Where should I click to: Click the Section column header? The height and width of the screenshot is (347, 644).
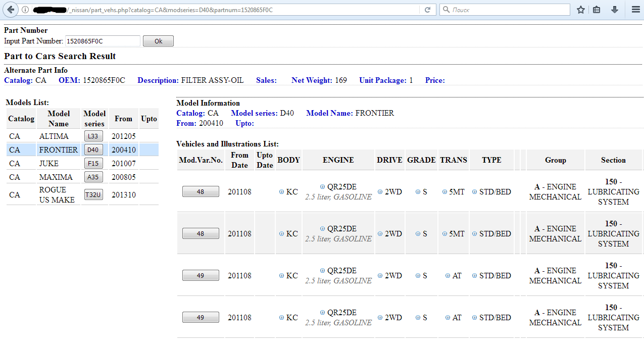click(x=613, y=160)
